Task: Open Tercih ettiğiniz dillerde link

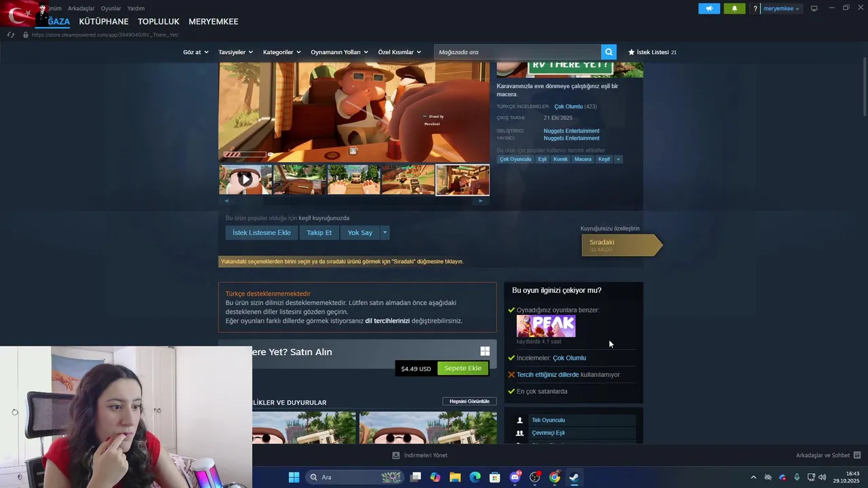Action: click(x=548, y=374)
